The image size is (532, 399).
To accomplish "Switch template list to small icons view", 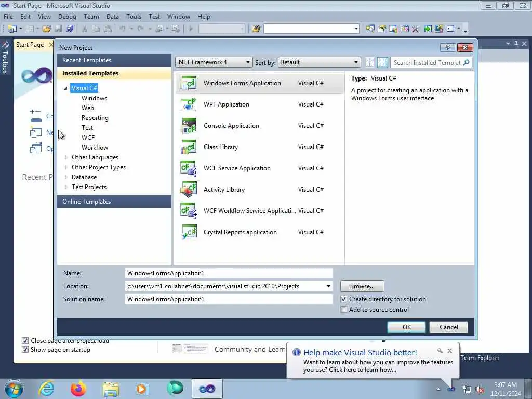I will coord(369,62).
